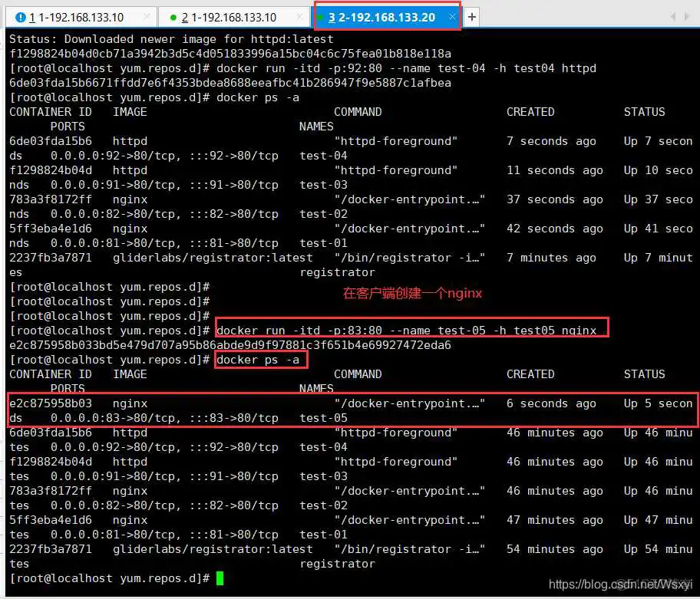Screen dimensions: 700x599
Task: Switch to tab 2 1-192.168.133.10
Action: [230, 15]
